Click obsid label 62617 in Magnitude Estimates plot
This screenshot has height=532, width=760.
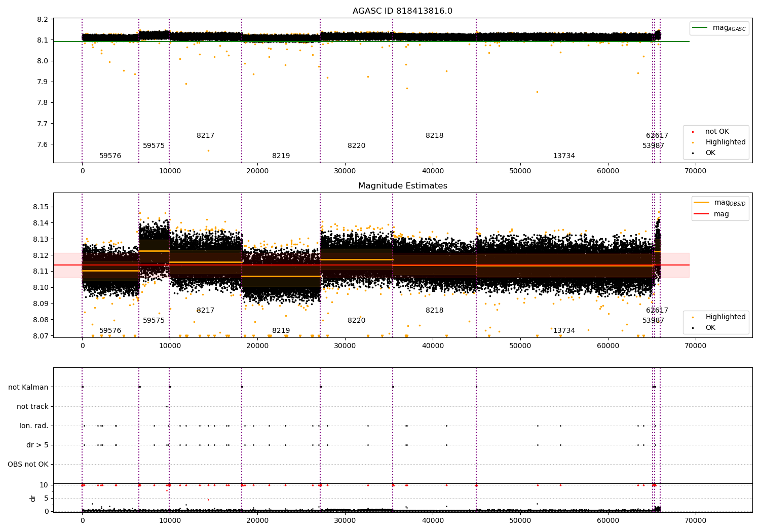[657, 311]
